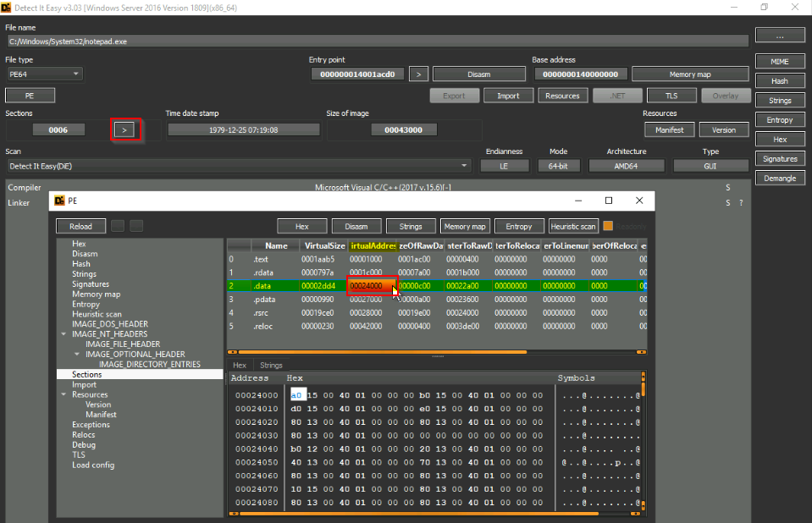Select Signatures in the PE tree
This screenshot has height=523, width=812.
pyautogui.click(x=91, y=284)
